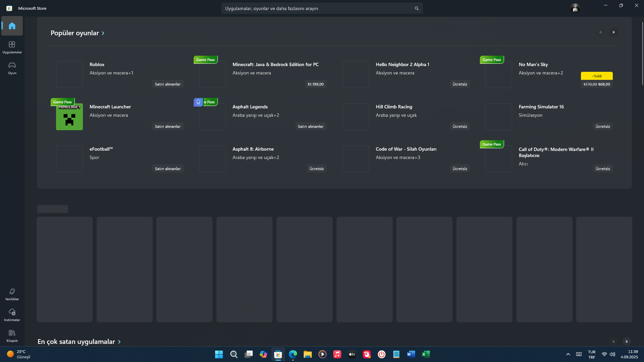Open Asphalt 8: Airborne listing
Screen dimensions: 644x362
[x=263, y=159]
